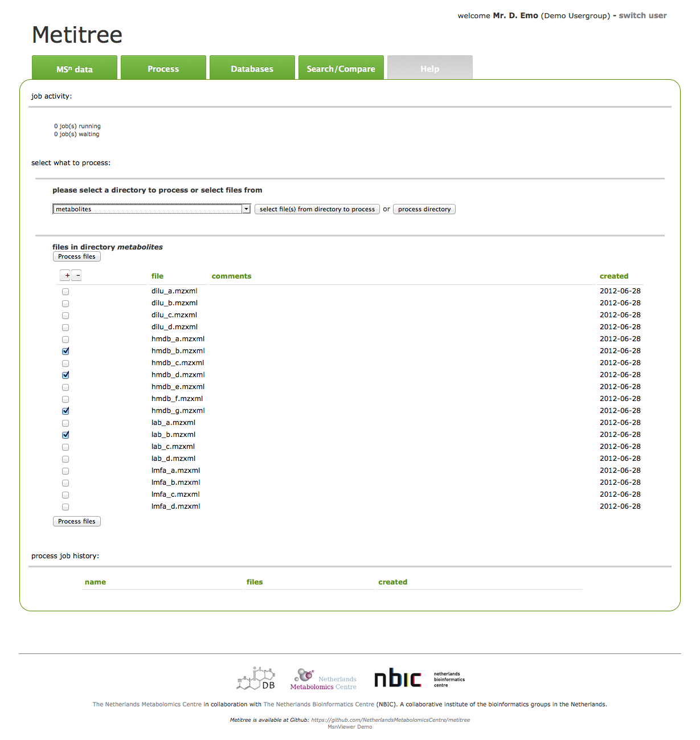The image size is (700, 740).
Task: Click the file name hmdb_f.mzxml
Action: coord(177,399)
